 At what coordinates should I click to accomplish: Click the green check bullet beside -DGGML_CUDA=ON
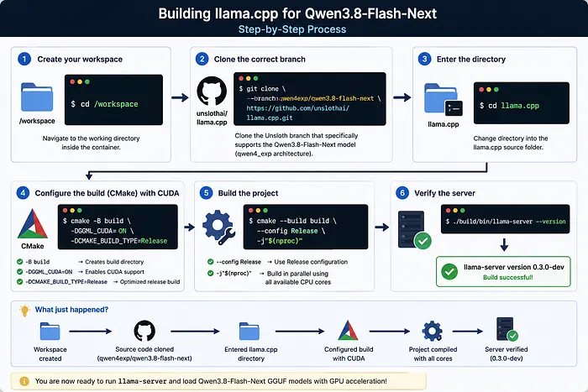click(20, 272)
